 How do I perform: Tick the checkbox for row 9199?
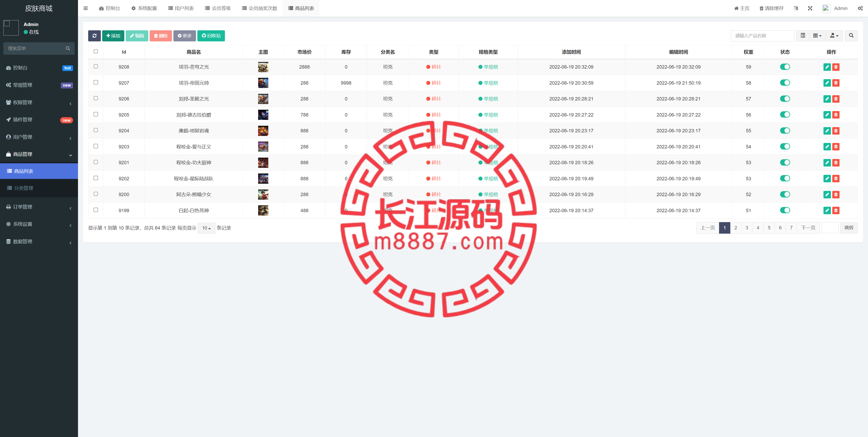[x=96, y=210]
